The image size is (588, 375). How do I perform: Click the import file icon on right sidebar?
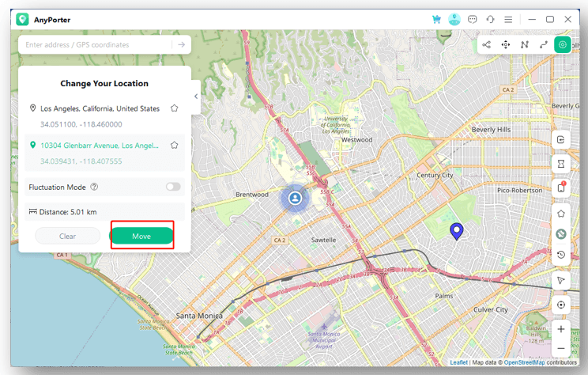click(x=561, y=140)
